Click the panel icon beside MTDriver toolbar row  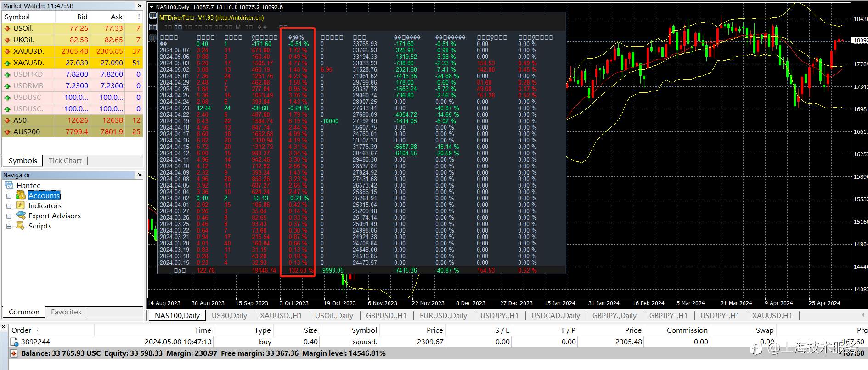click(x=153, y=27)
